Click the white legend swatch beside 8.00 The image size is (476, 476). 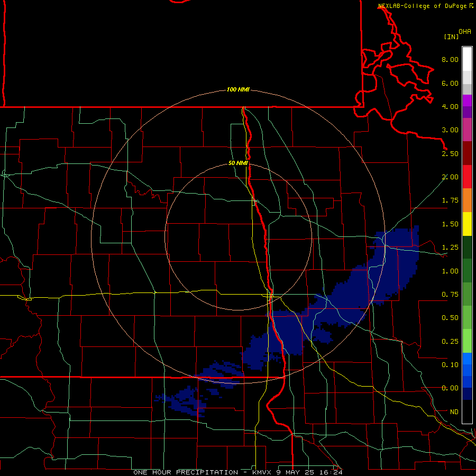click(x=467, y=59)
